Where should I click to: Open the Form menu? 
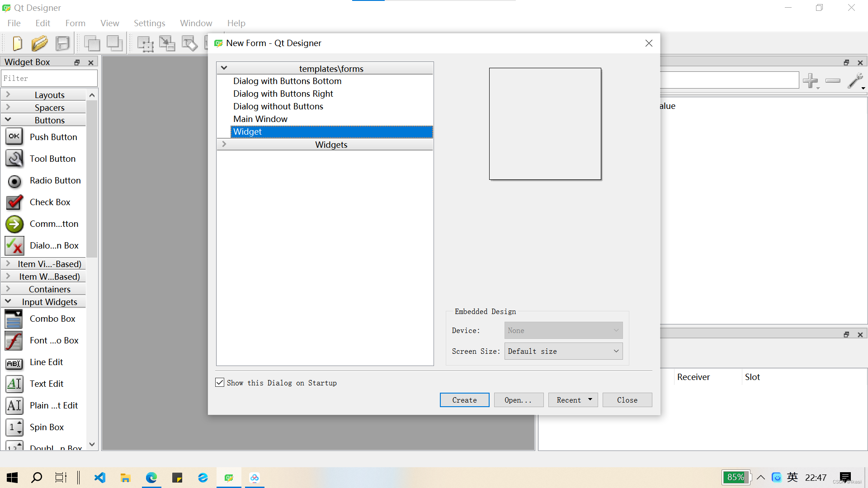tap(75, 23)
